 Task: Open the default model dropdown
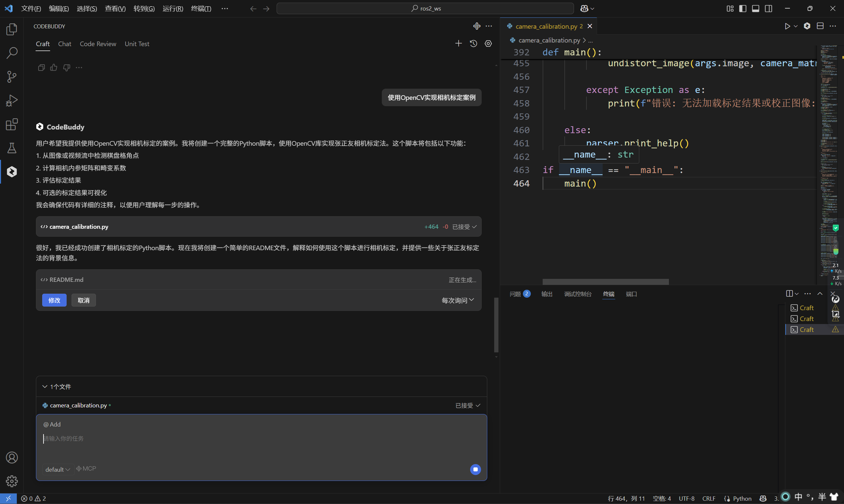click(57, 469)
